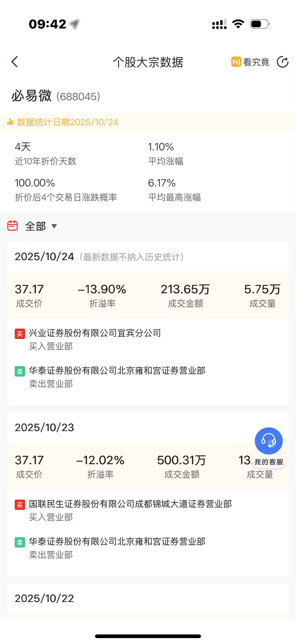Tap the 买 badge for 国联民生证券

click(20, 504)
